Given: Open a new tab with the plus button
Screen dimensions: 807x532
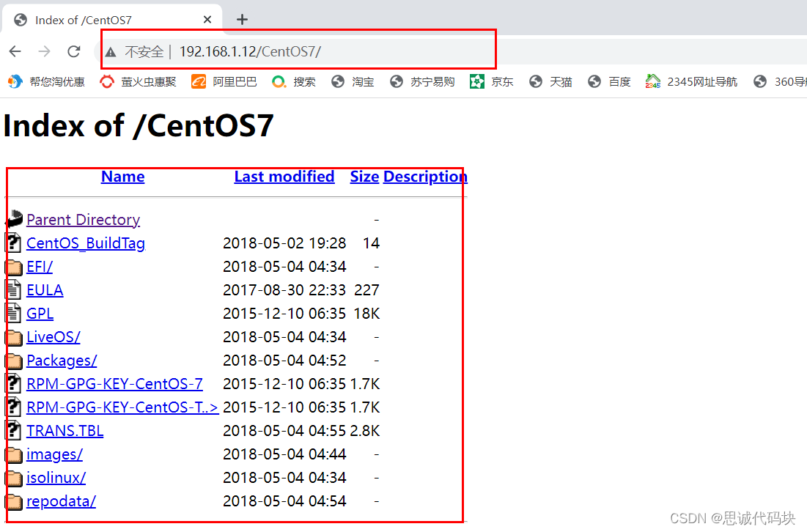Looking at the screenshot, I should point(242,20).
